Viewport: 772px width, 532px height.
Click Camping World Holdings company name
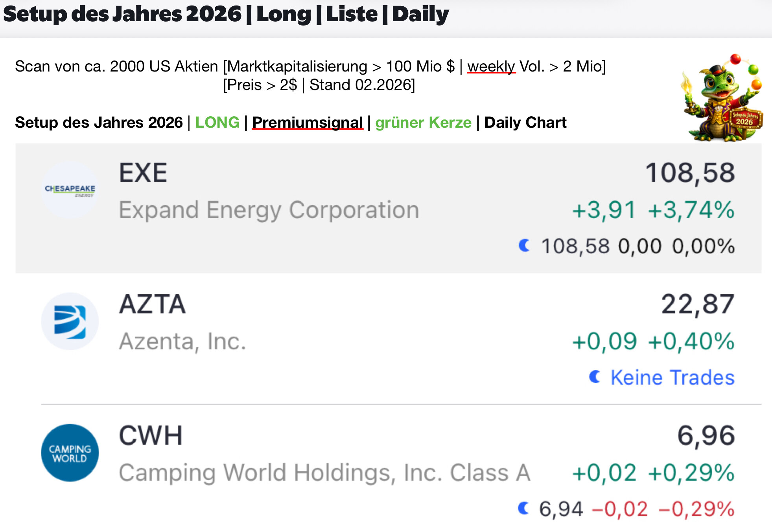pyautogui.click(x=324, y=472)
